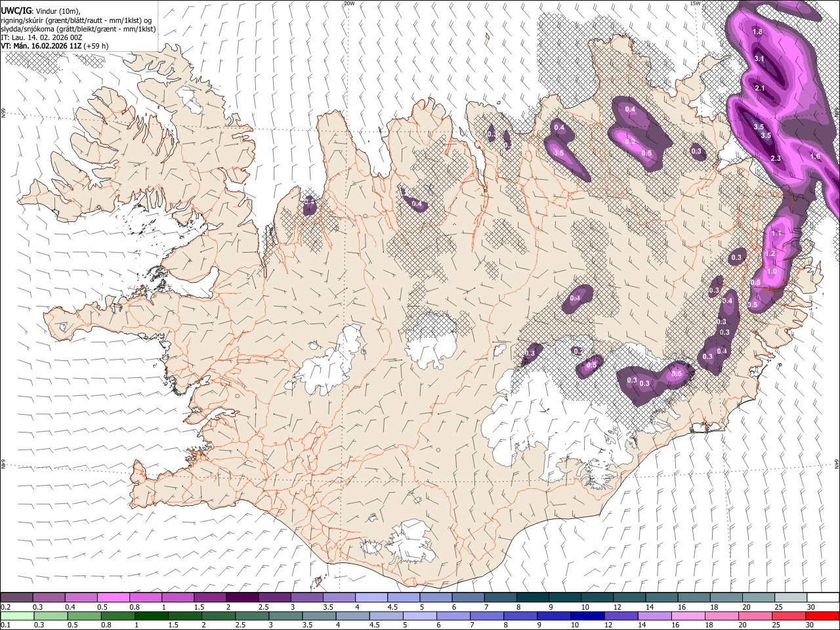This screenshot has height=630, width=840.
Task: Click the 'IT: Lau. 14. 02. 2026 00Z' line
Action: pos(42,37)
